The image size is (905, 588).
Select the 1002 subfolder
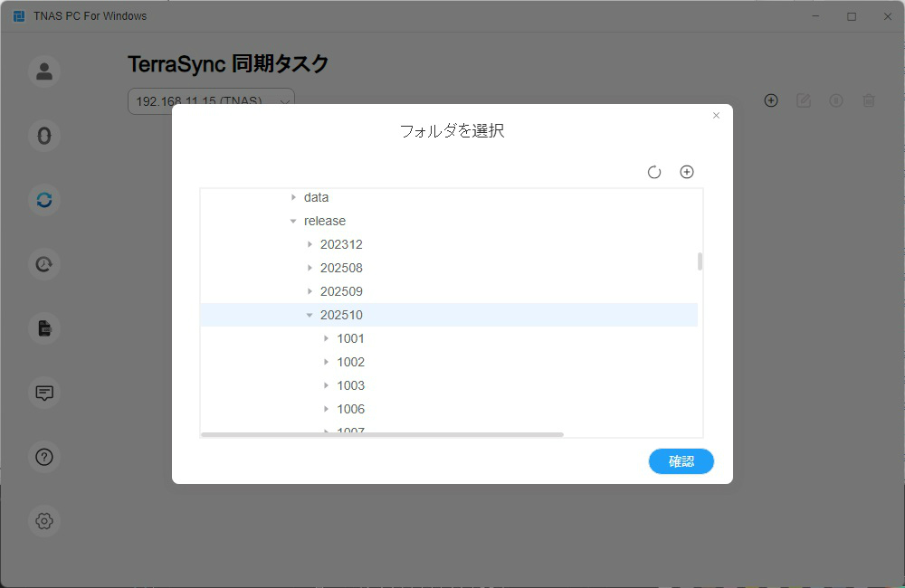[x=351, y=362]
